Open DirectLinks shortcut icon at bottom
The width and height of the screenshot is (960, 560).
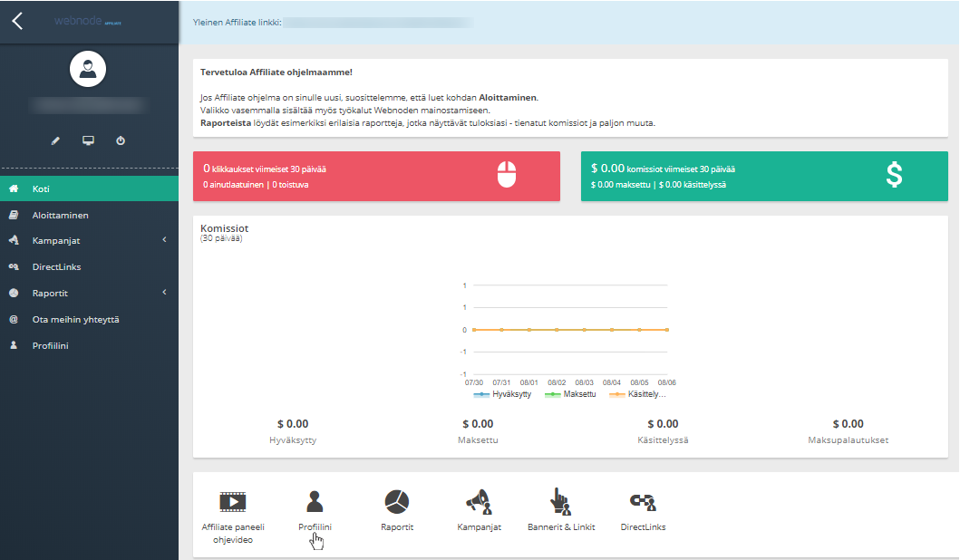(x=643, y=501)
